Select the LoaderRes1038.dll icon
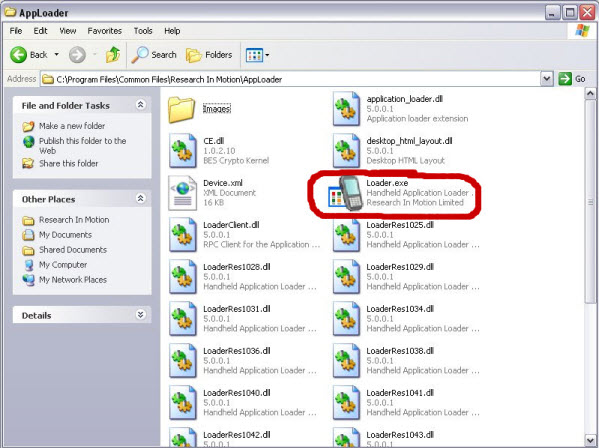This screenshot has height=448, width=599. (346, 361)
